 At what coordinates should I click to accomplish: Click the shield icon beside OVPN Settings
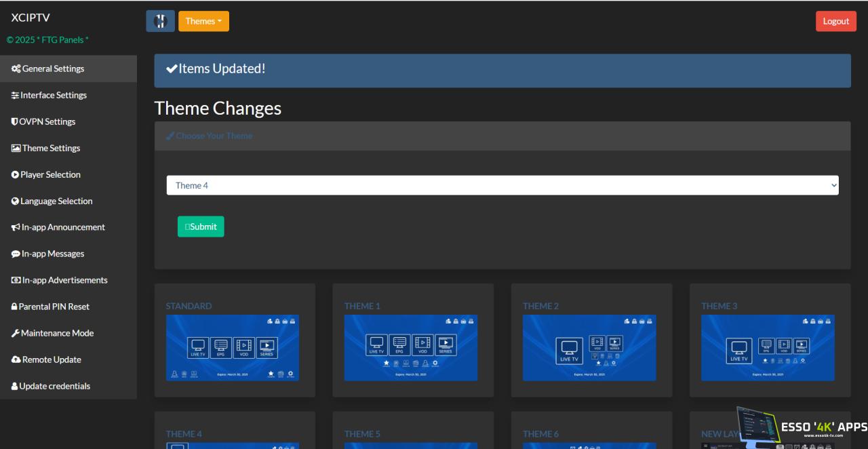pyautogui.click(x=14, y=122)
